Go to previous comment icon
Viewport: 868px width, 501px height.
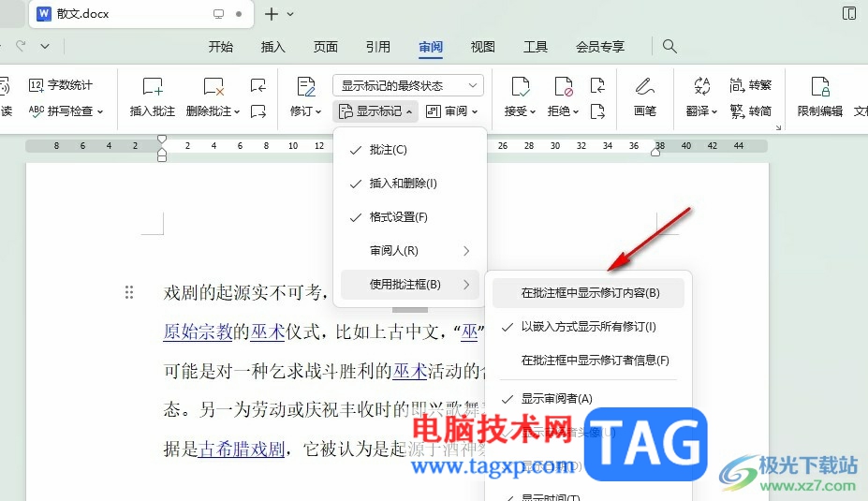pos(257,86)
